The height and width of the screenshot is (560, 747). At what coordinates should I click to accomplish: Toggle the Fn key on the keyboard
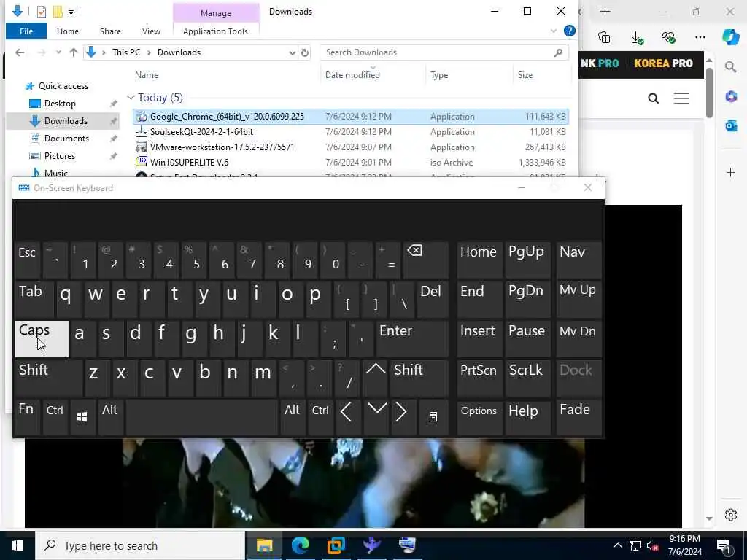click(x=27, y=417)
